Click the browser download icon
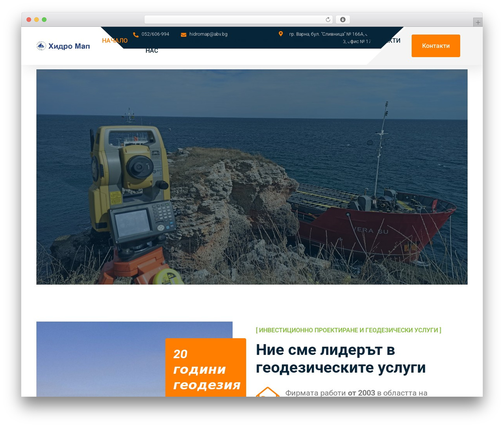 click(343, 20)
